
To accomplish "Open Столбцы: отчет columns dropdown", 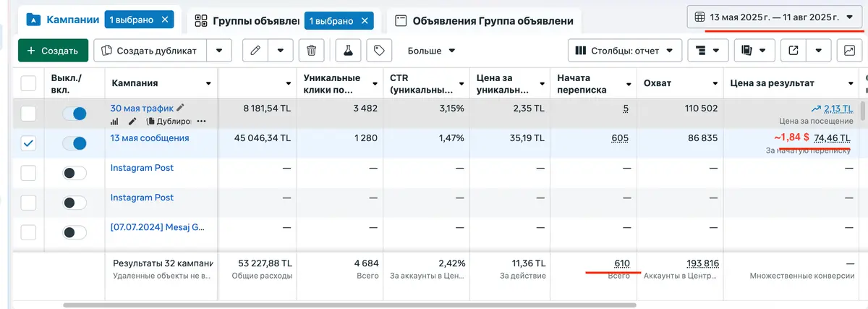I will [x=625, y=51].
